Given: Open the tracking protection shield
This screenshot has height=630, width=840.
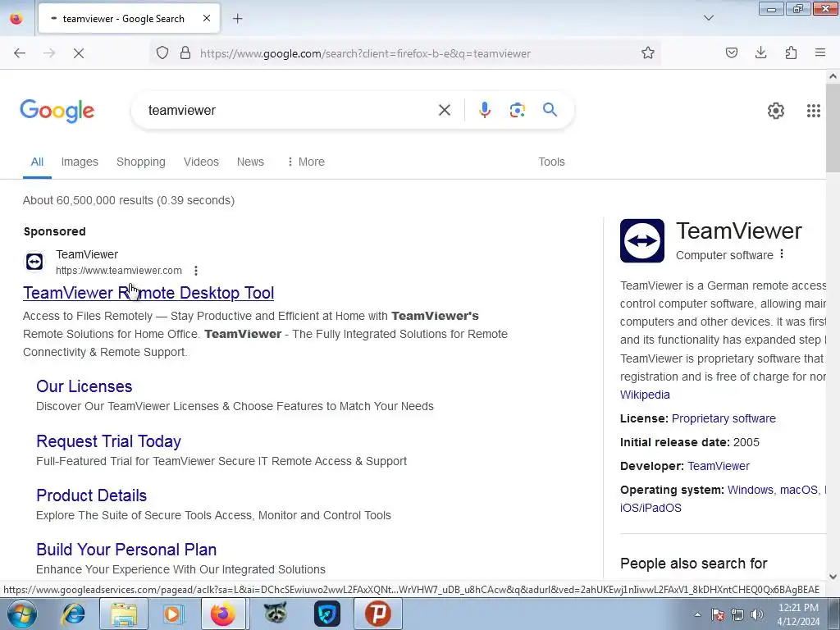Looking at the screenshot, I should tap(162, 53).
